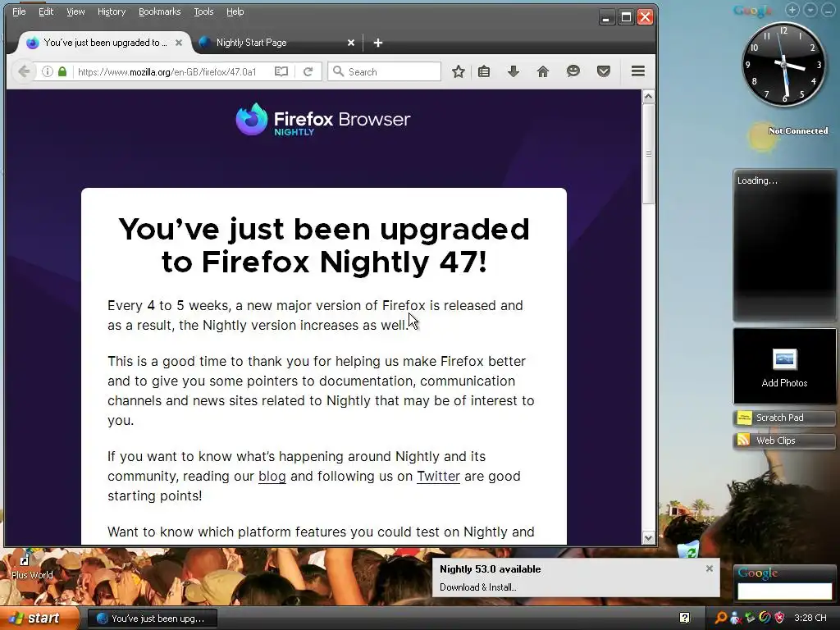The height and width of the screenshot is (630, 840).
Task: Focus the URL address bar
Action: (x=172, y=71)
